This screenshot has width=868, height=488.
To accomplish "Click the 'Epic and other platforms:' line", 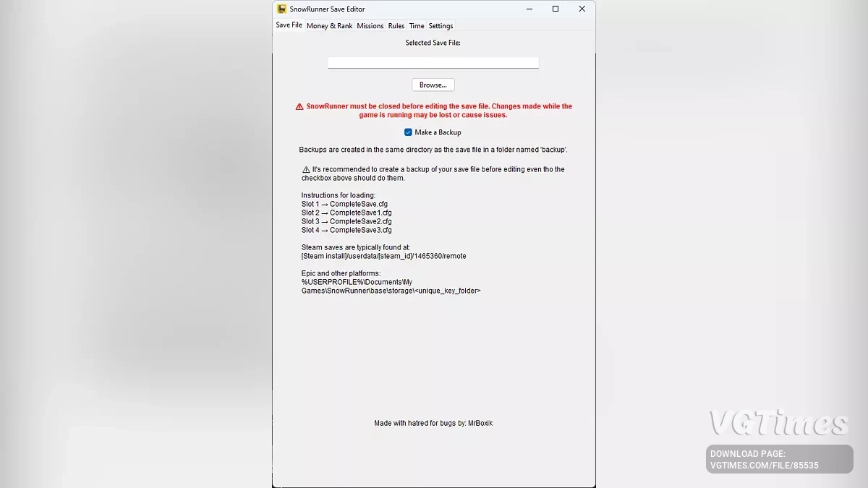I will tap(341, 273).
